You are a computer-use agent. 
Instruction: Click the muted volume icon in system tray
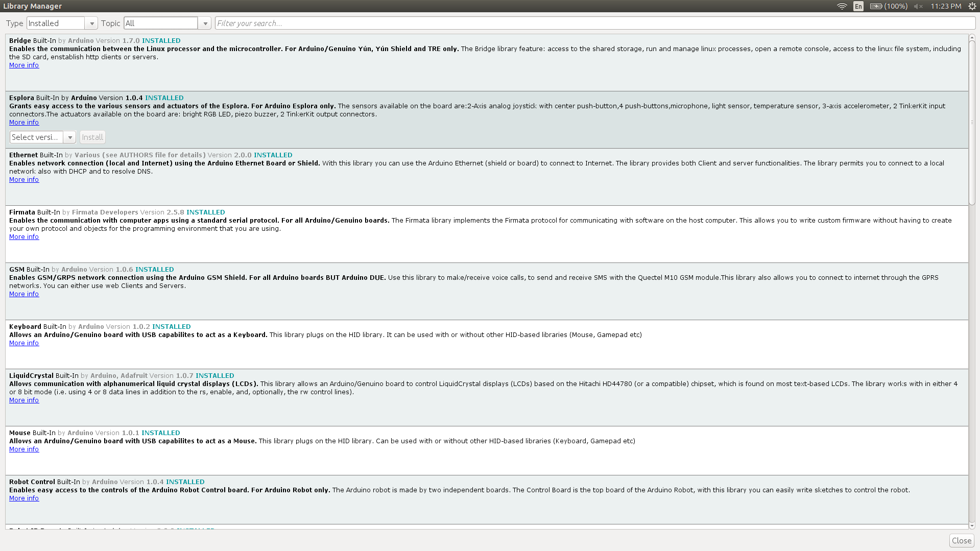(918, 6)
